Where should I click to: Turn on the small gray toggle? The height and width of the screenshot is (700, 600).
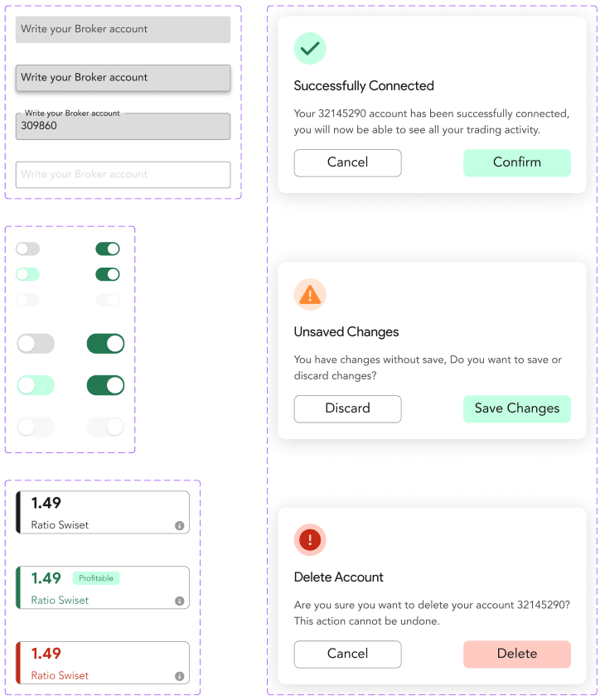[27, 249]
